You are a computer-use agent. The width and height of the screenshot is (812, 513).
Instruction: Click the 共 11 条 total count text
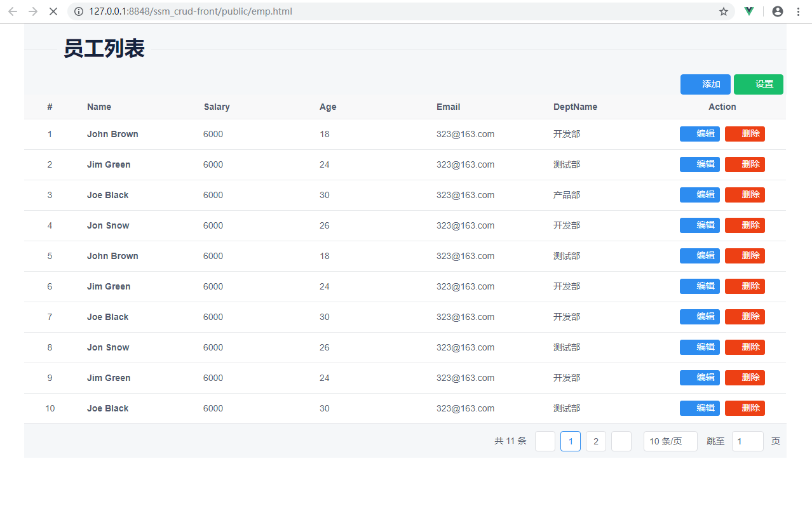510,441
